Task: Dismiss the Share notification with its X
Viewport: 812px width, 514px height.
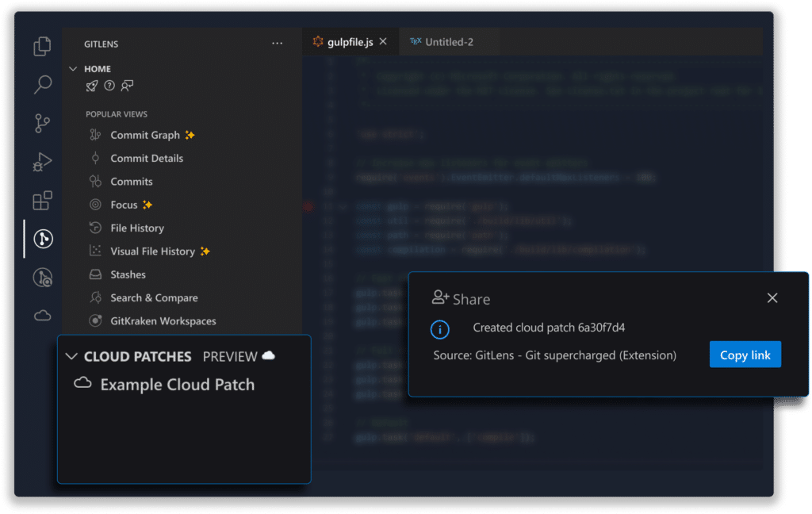Action: coord(772,298)
